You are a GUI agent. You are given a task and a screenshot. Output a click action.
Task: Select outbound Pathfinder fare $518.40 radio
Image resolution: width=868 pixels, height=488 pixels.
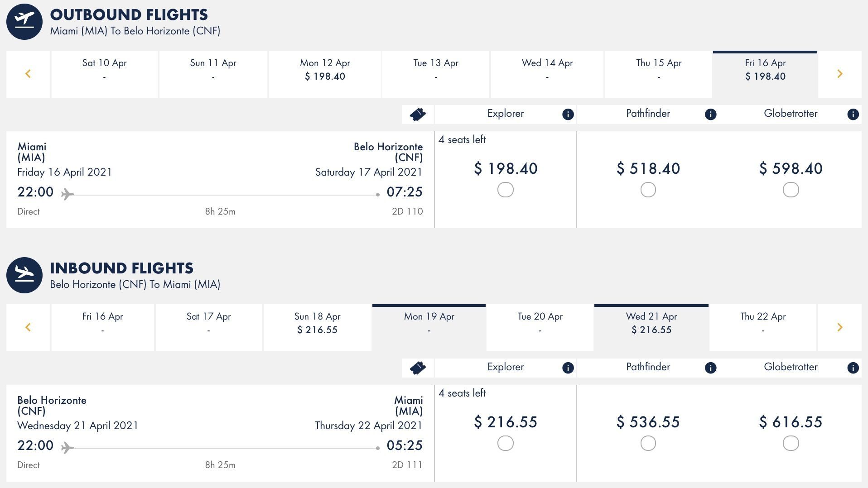point(648,190)
